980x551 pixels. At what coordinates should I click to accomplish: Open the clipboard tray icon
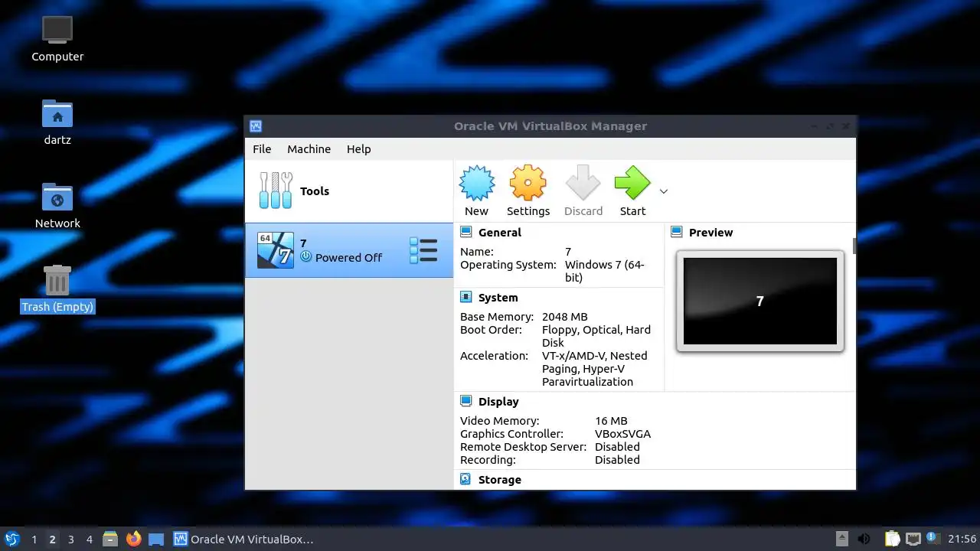tap(892, 539)
